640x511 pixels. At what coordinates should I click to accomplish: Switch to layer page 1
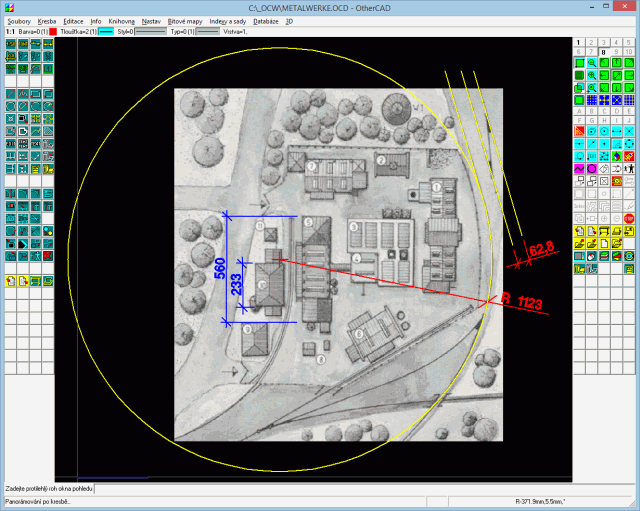tap(579, 43)
